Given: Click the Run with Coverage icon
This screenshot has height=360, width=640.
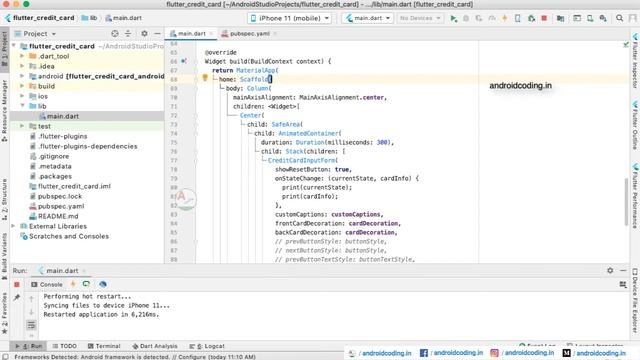Looking at the screenshot, I should point(479,18).
